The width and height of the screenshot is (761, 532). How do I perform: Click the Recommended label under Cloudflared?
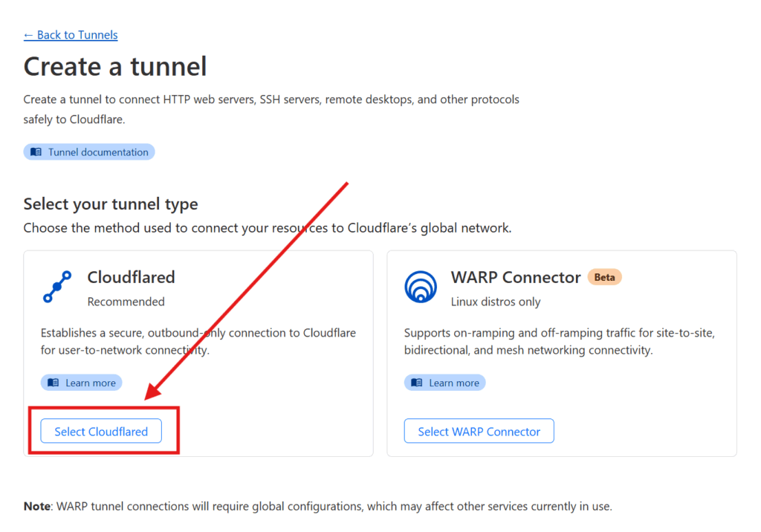click(x=126, y=302)
